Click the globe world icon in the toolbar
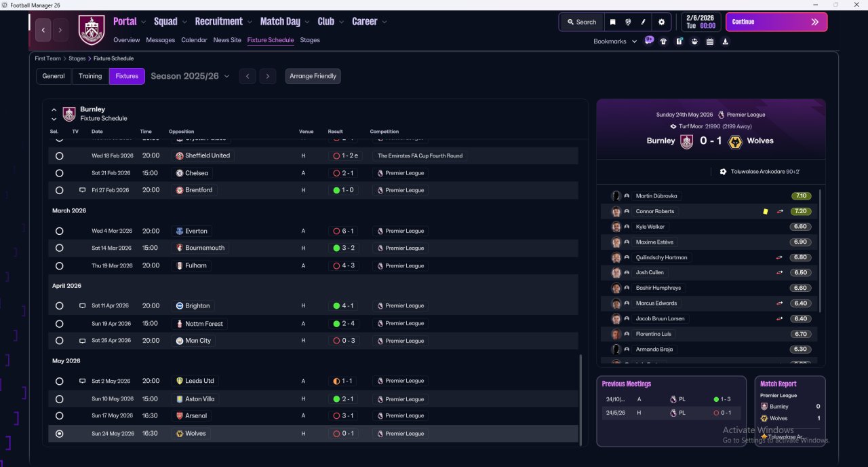The image size is (868, 467). (x=629, y=22)
